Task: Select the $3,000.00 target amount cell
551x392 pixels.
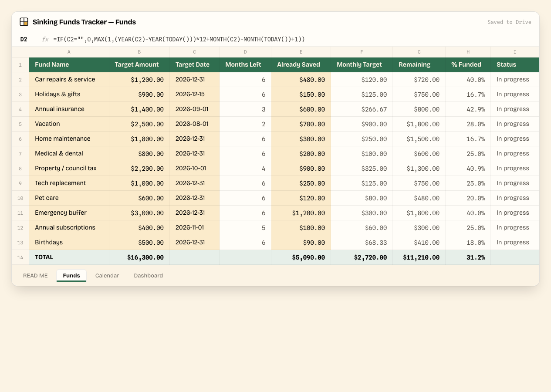Action: pyautogui.click(x=139, y=213)
